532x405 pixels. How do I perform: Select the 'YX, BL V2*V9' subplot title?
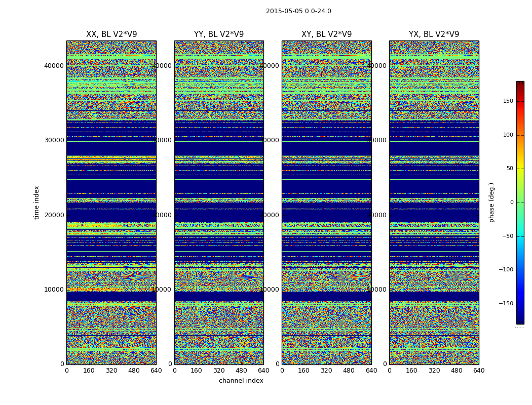click(434, 34)
